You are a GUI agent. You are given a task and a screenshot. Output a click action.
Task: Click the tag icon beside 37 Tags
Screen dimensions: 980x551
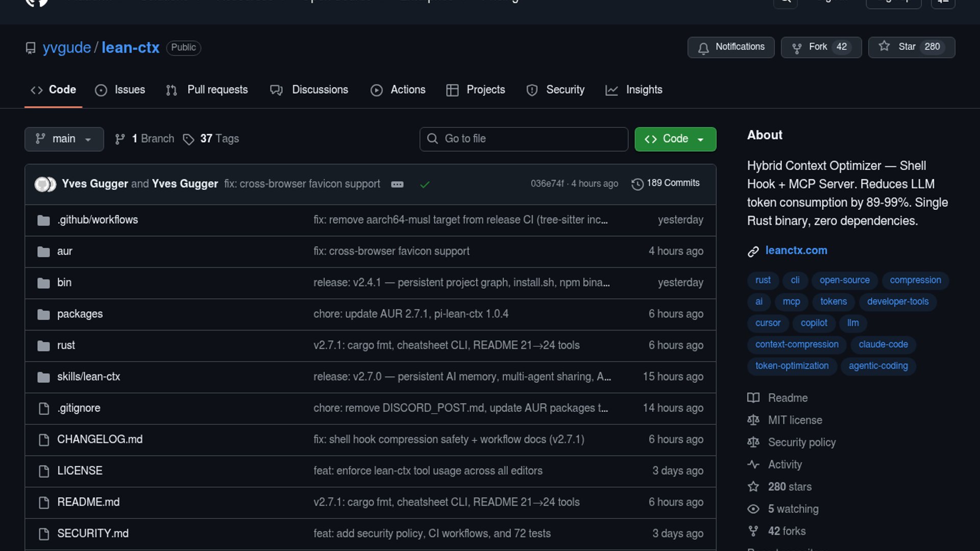click(x=188, y=139)
